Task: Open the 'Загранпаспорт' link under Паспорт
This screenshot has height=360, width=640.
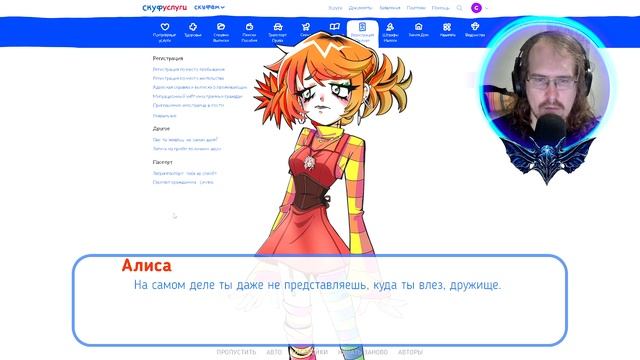Action: pos(184,173)
